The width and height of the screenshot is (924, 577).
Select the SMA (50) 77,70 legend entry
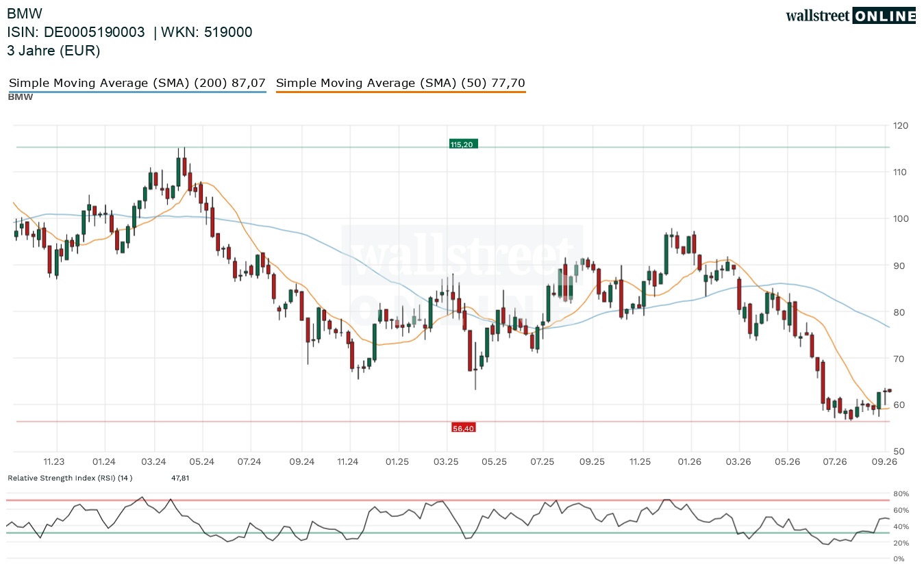[x=401, y=84]
